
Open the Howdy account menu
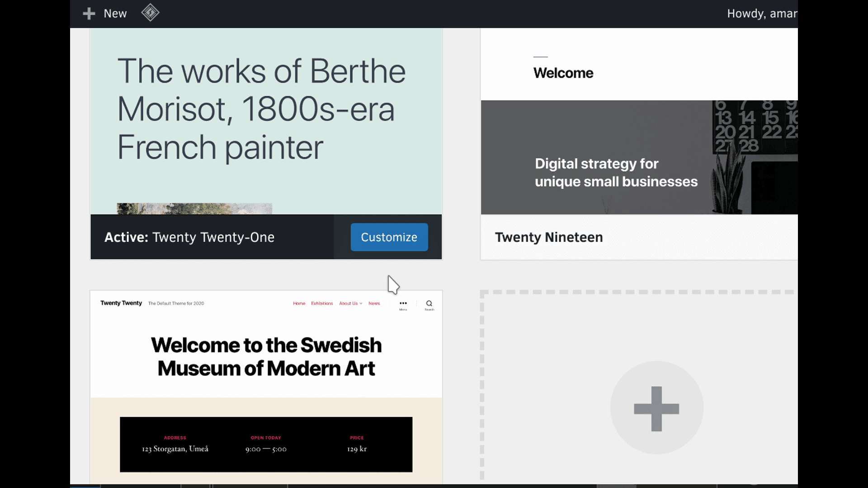(x=761, y=14)
